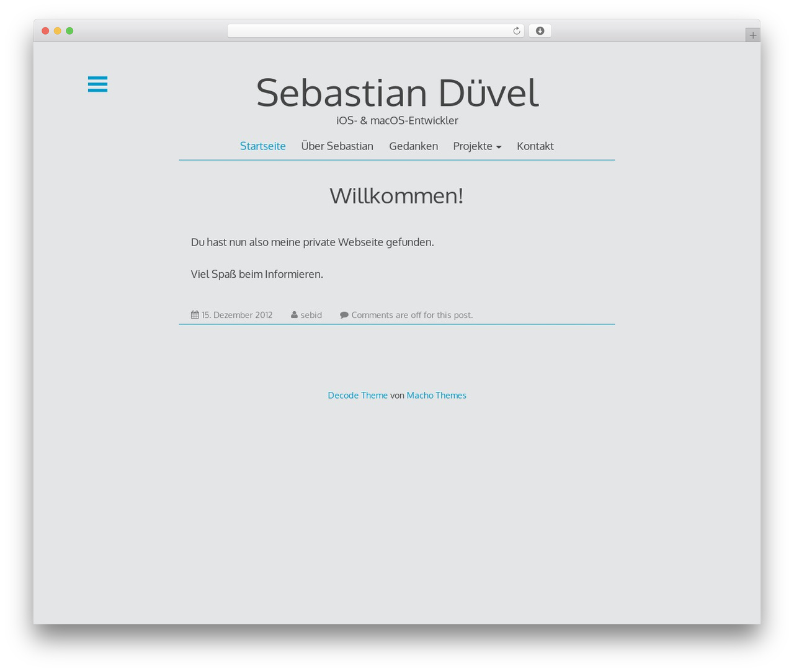This screenshot has width=794, height=672.
Task: Open the Kontakt page
Action: [535, 146]
